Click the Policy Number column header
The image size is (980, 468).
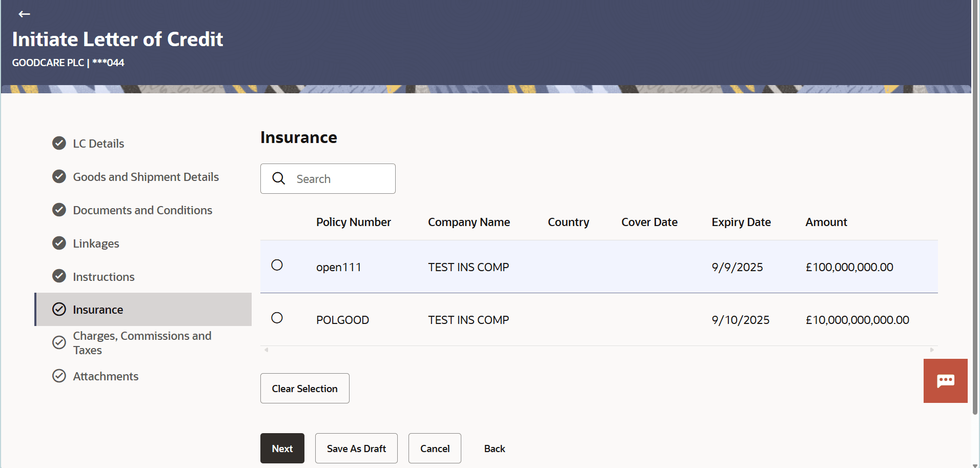click(x=354, y=222)
